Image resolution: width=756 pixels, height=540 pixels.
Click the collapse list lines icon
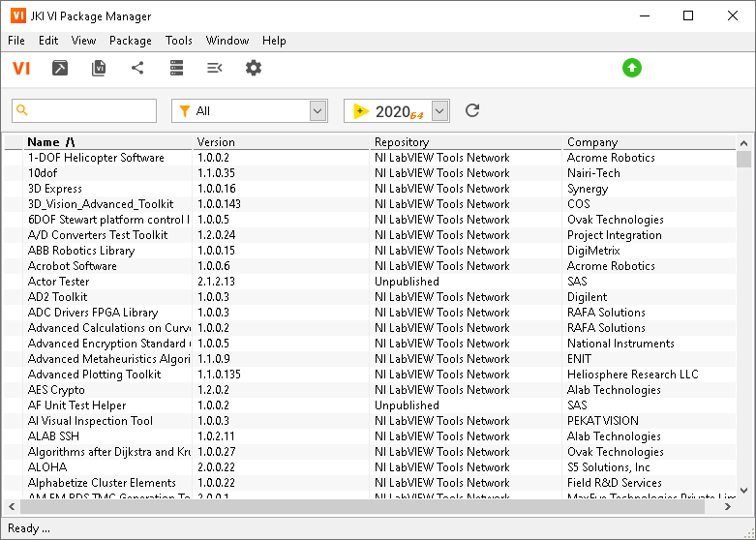[215, 68]
